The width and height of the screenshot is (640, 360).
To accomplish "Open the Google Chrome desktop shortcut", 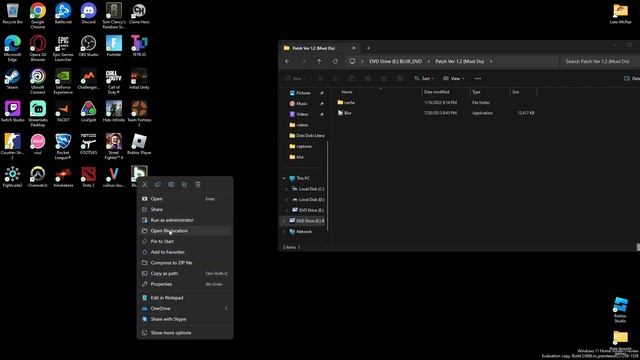I will tap(38, 15).
